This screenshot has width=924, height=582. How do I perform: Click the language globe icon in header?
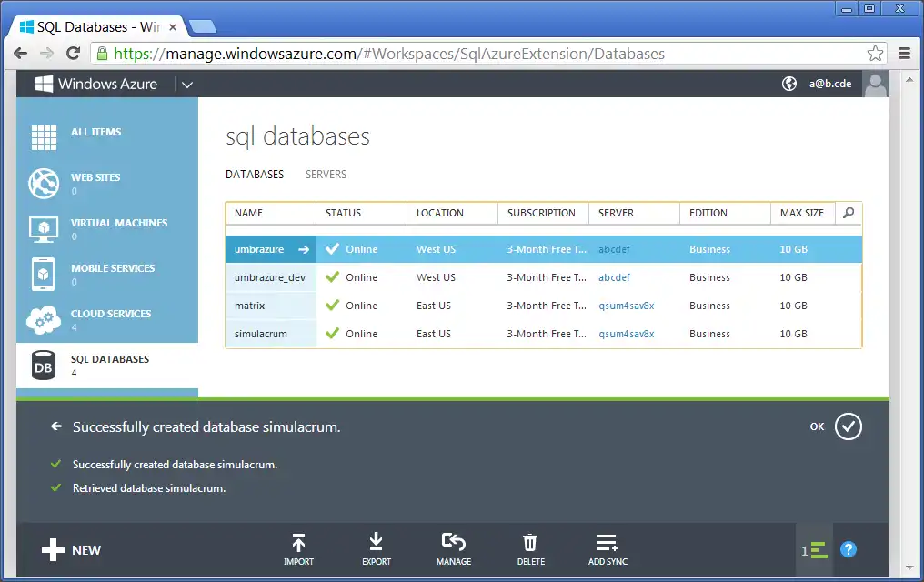point(789,84)
